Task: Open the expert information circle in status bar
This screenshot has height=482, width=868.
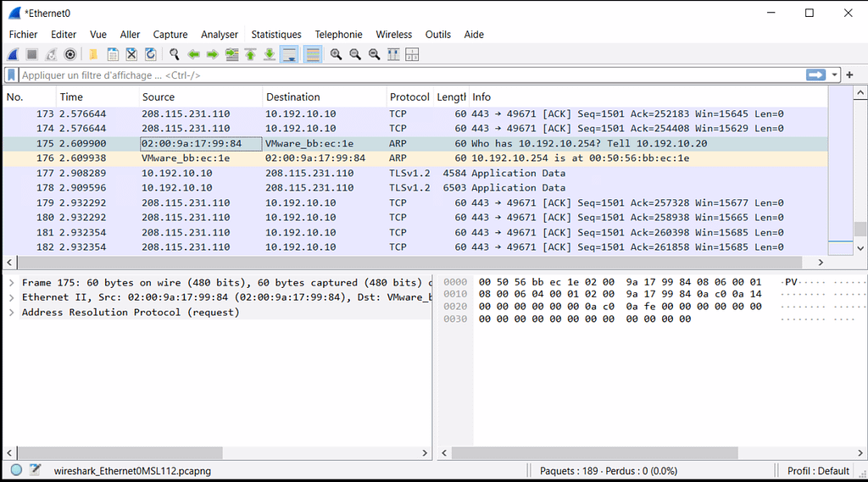Action: [x=16, y=470]
